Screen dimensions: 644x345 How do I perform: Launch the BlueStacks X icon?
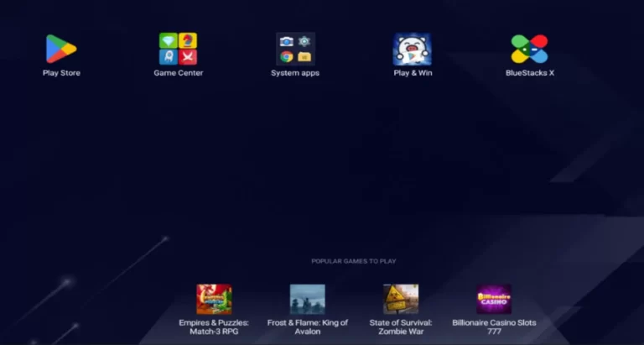click(529, 49)
